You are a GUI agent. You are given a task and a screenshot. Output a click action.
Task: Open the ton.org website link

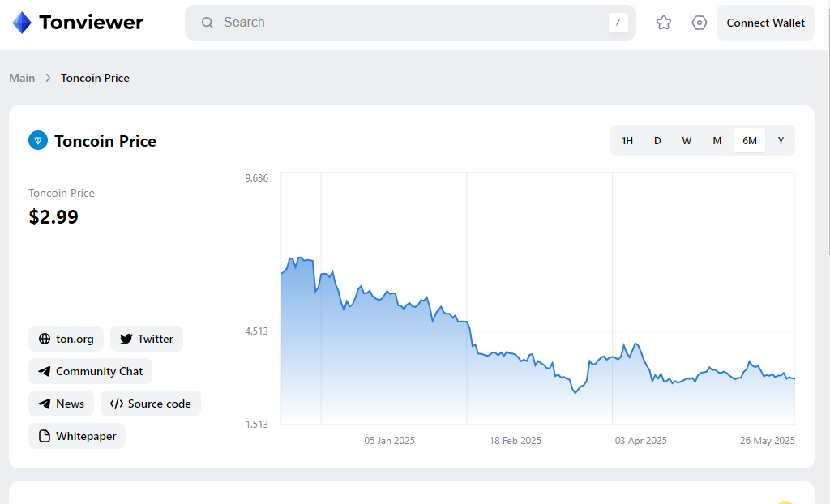pos(66,339)
